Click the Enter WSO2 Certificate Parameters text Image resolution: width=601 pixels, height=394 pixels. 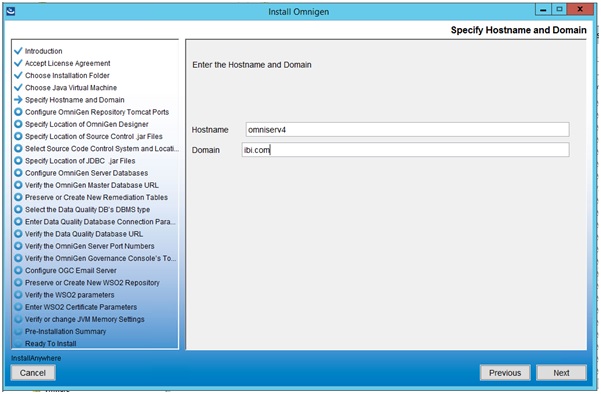[x=81, y=307]
